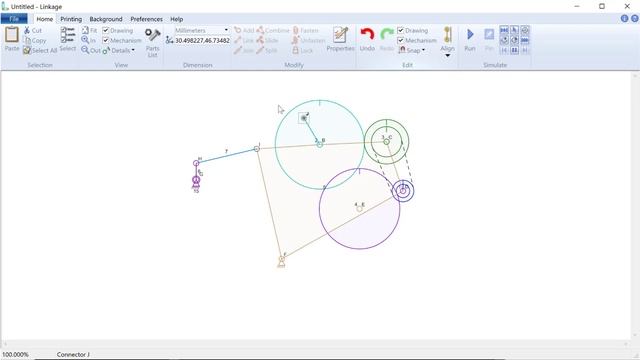
Task: Switch to the Printing tab
Action: [x=71, y=19]
